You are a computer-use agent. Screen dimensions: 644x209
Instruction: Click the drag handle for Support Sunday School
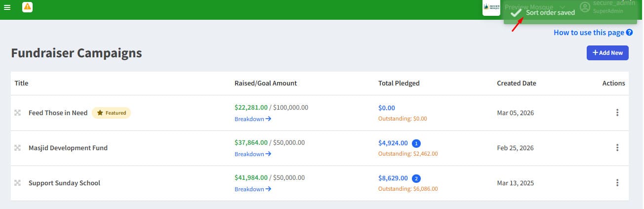coord(17,183)
